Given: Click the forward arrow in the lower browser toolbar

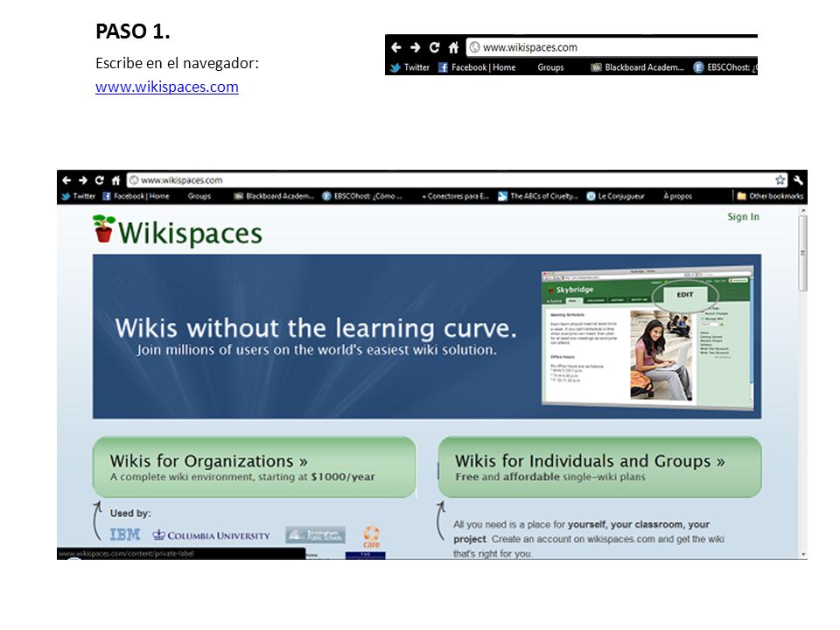Looking at the screenshot, I should point(82,180).
